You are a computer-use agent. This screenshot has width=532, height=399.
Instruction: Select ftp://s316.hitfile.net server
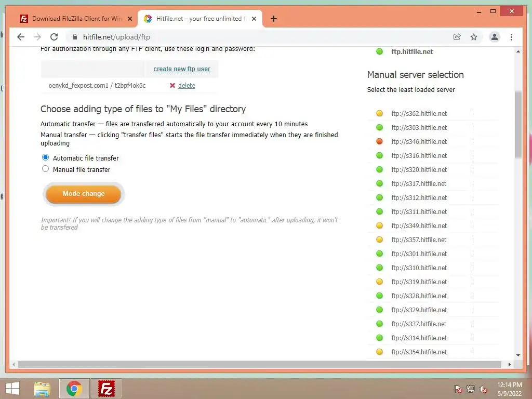419,156
